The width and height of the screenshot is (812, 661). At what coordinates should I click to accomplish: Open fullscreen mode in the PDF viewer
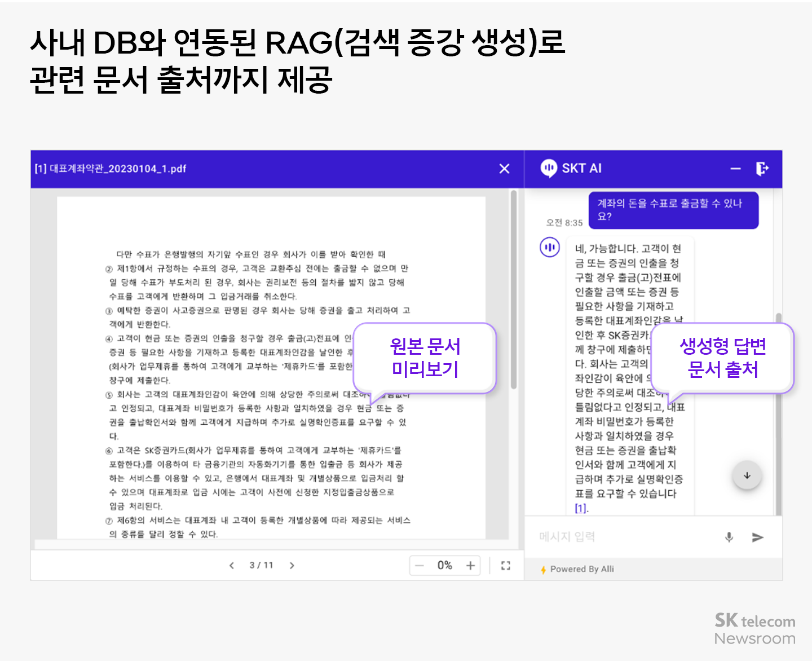click(x=506, y=565)
